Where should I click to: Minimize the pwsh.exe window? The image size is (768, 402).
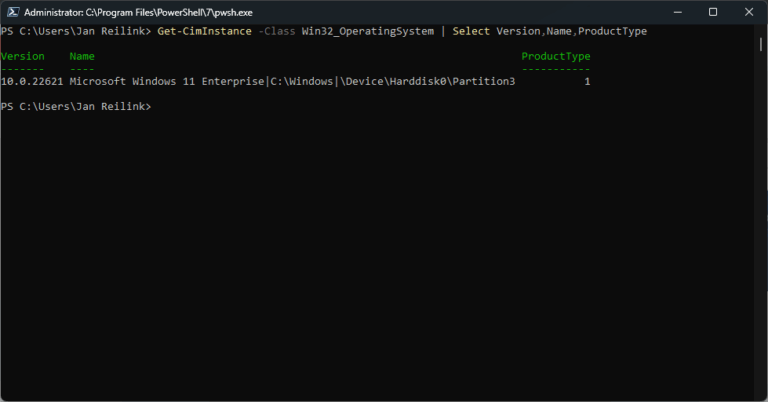[x=677, y=12]
